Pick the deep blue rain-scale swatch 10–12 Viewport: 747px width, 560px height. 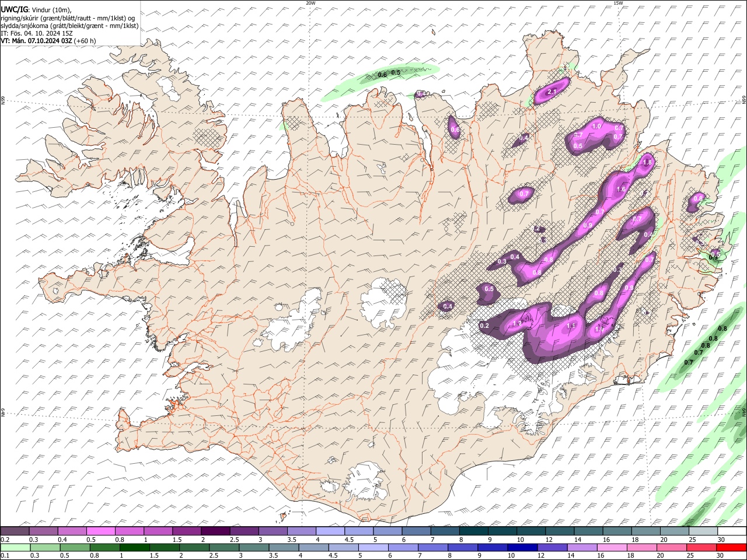tap(523, 547)
